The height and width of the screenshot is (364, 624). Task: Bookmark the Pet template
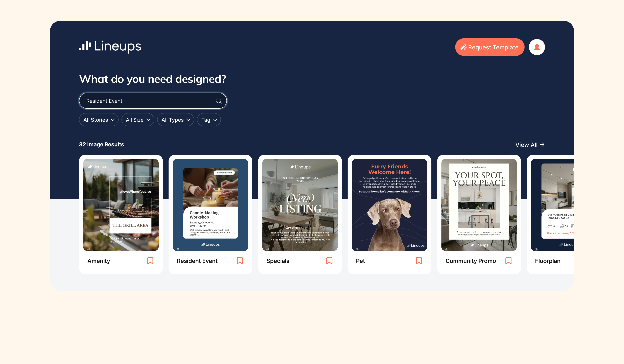coord(419,261)
